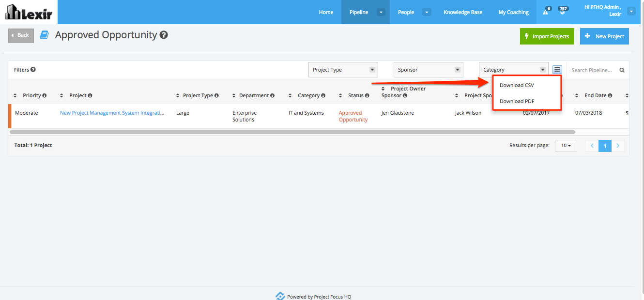Open People in the navigation bar
This screenshot has height=300, width=644.
coord(406,12)
